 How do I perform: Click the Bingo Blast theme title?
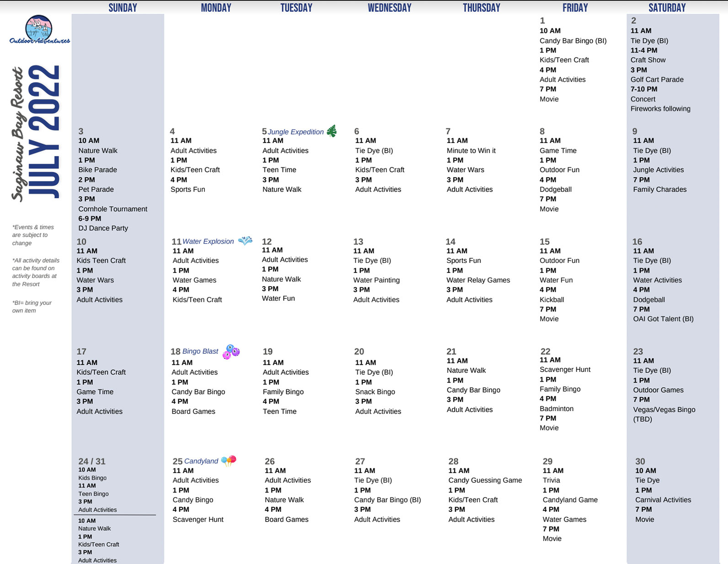pos(200,351)
